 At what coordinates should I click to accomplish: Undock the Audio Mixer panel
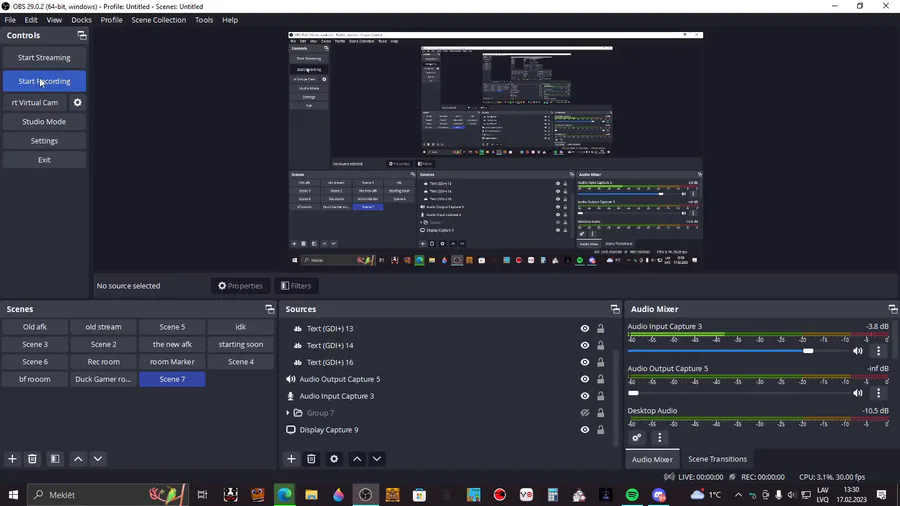[893, 309]
